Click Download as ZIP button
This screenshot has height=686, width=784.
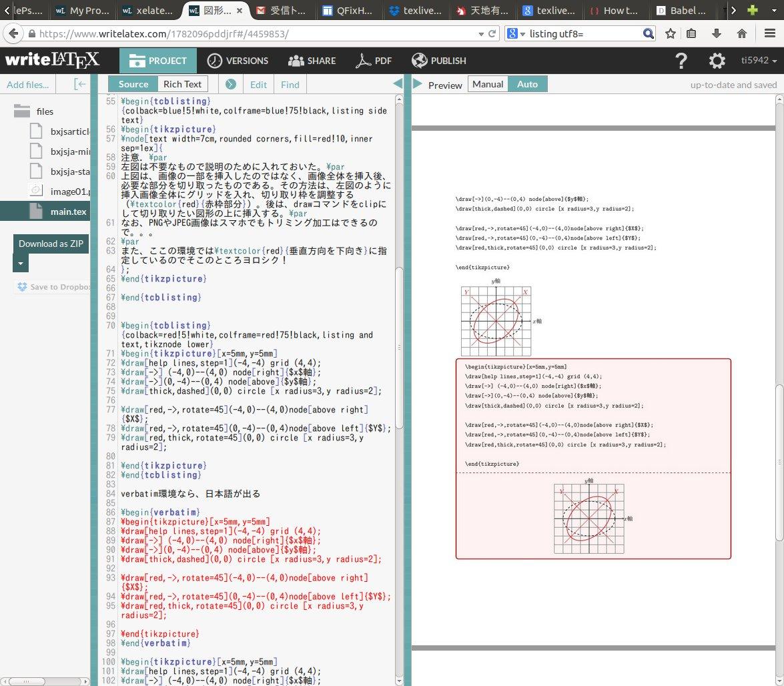pos(51,244)
